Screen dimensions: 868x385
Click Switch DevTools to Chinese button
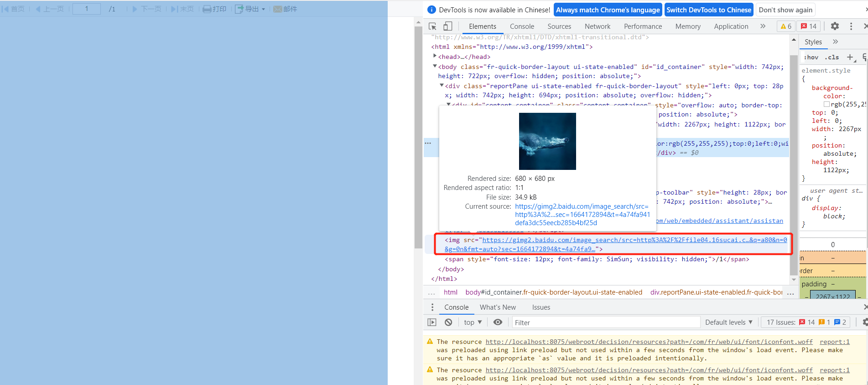tap(708, 10)
